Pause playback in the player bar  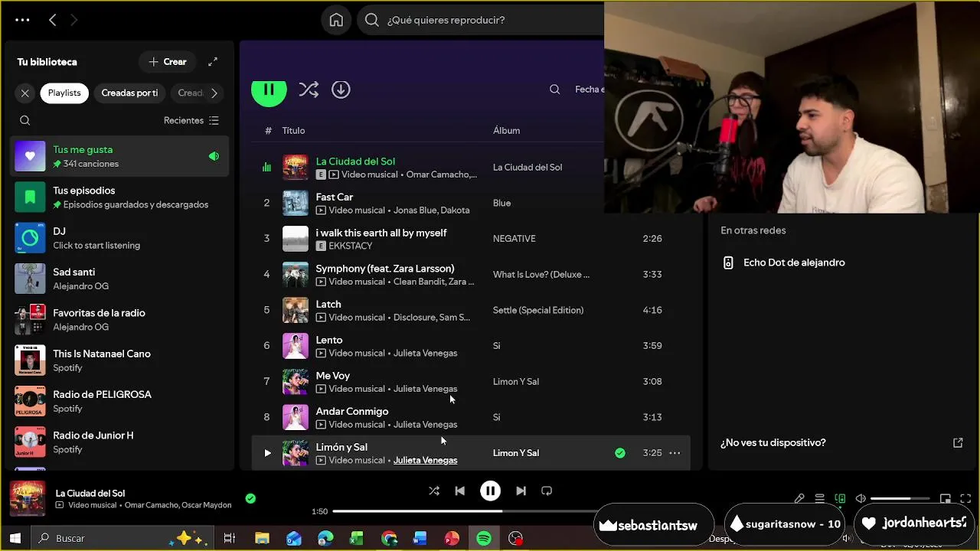[x=490, y=491]
